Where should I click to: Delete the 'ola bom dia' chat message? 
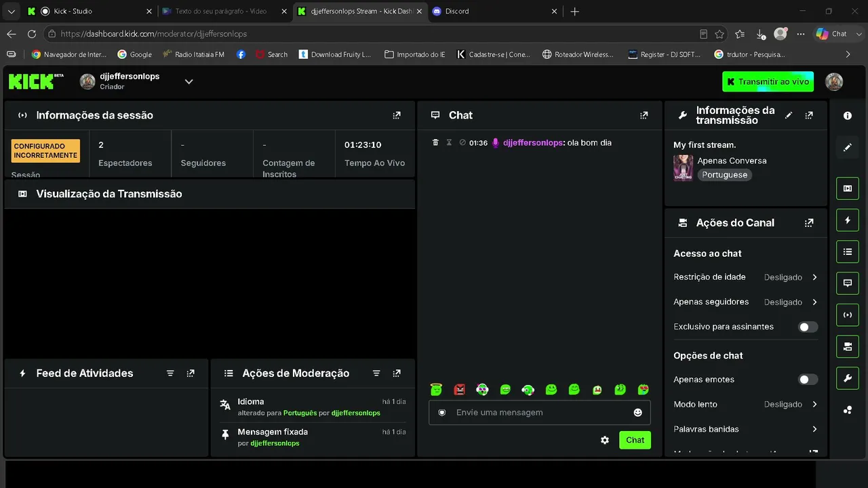(435, 142)
